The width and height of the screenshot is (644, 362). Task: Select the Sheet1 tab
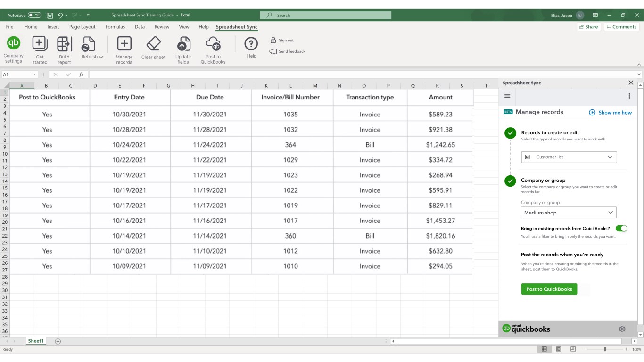pos(36,341)
